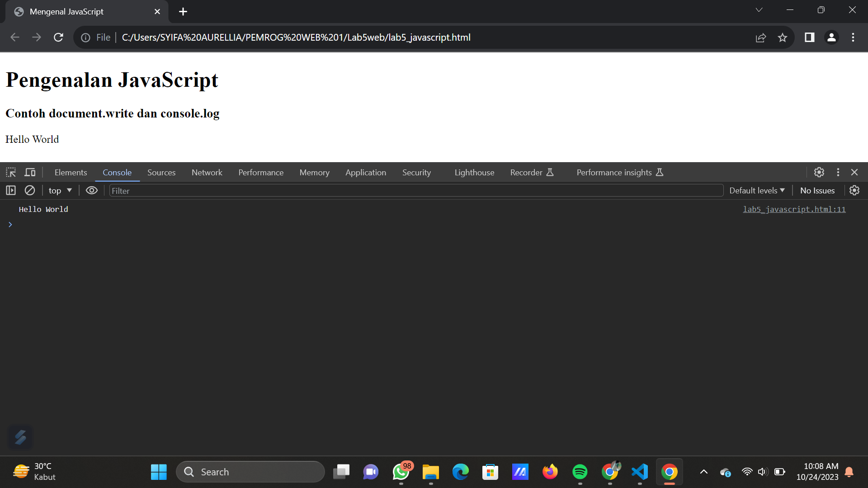The height and width of the screenshot is (488, 868).
Task: Click the No Issues button
Action: coord(817,190)
